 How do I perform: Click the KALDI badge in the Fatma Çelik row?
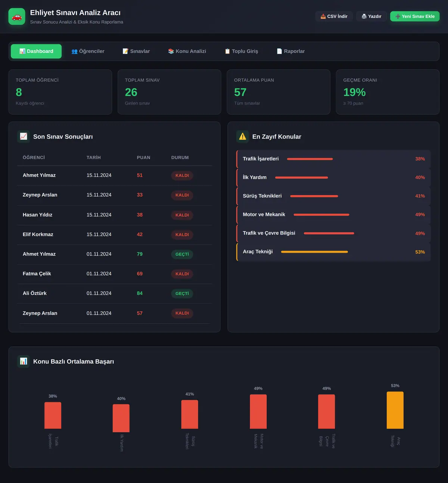click(x=182, y=274)
